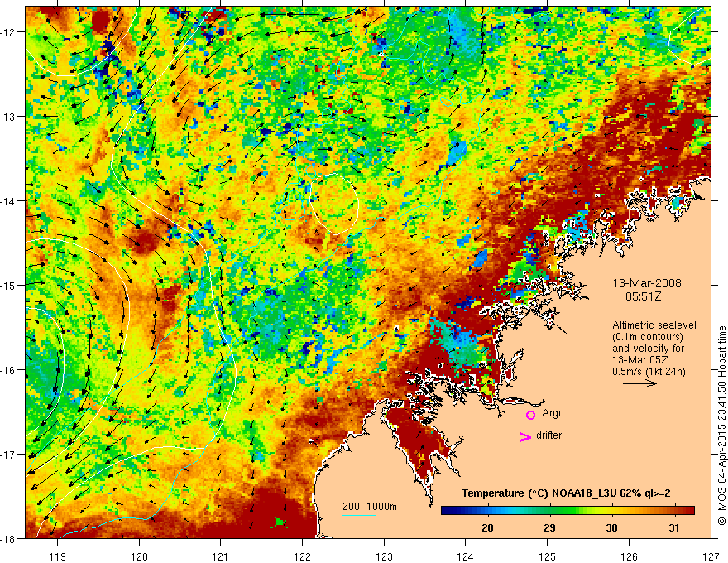This screenshot has width=728, height=563.
Task: Click the latitude axis label '-16'
Action: coord(8,370)
